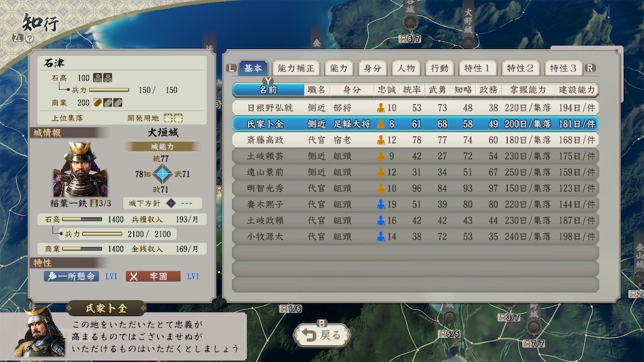Sort by 忠誠 column header

(x=387, y=90)
